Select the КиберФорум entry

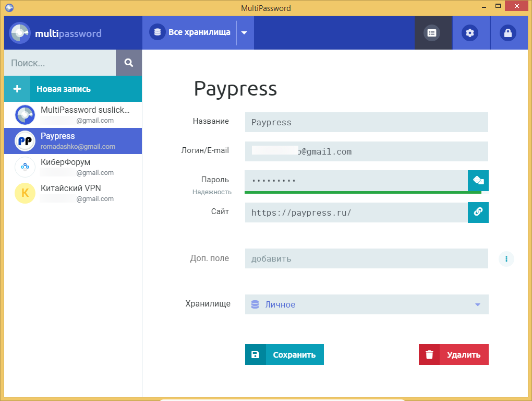click(x=73, y=167)
